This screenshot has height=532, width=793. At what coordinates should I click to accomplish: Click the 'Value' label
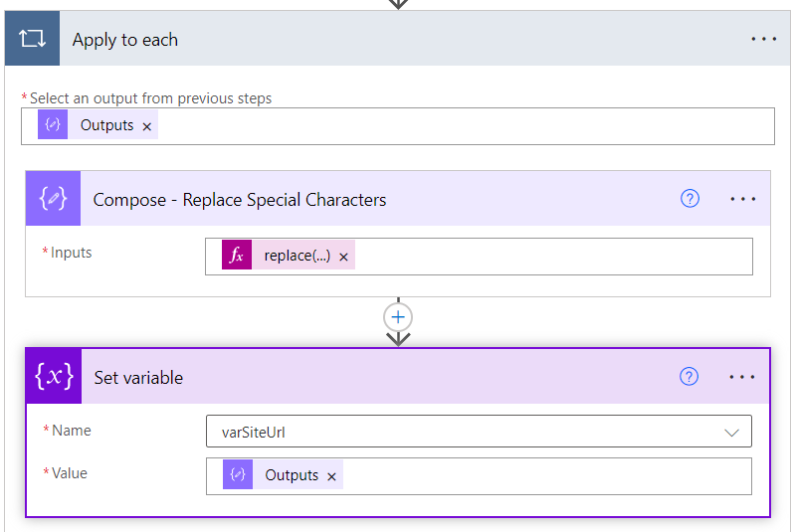(70, 473)
